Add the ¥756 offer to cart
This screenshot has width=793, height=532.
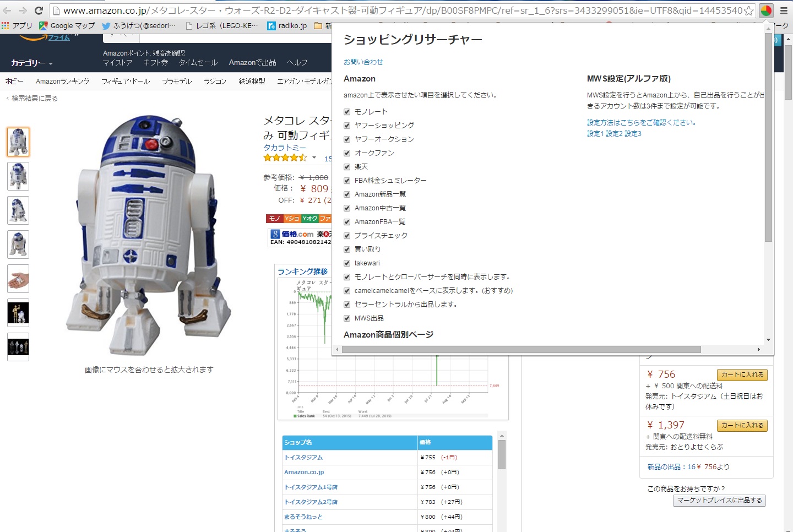pyautogui.click(x=742, y=374)
